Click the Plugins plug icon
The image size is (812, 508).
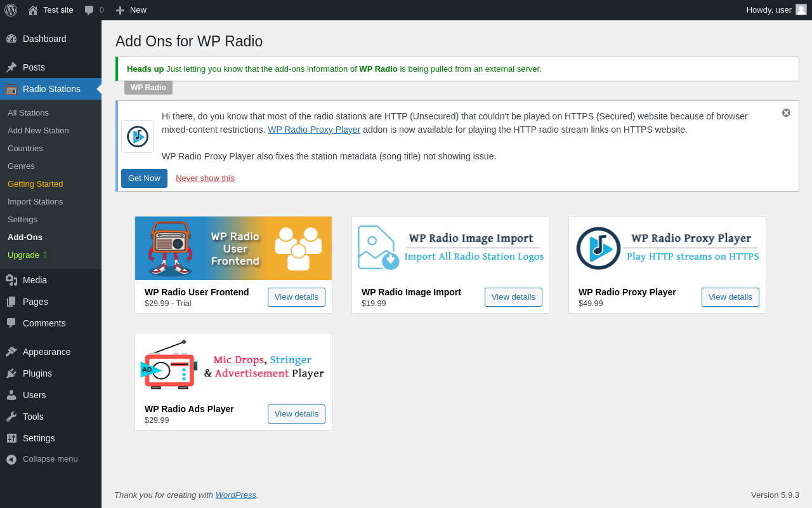coord(11,373)
